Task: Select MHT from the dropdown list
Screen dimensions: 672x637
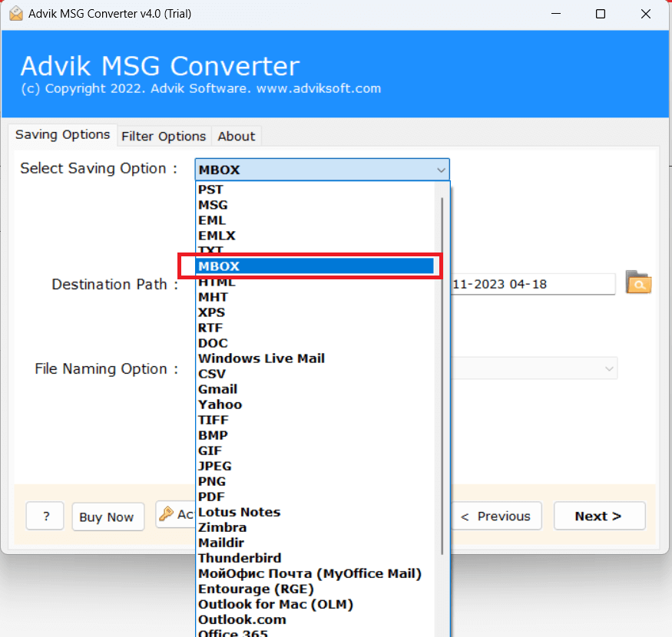Action: tap(316, 297)
